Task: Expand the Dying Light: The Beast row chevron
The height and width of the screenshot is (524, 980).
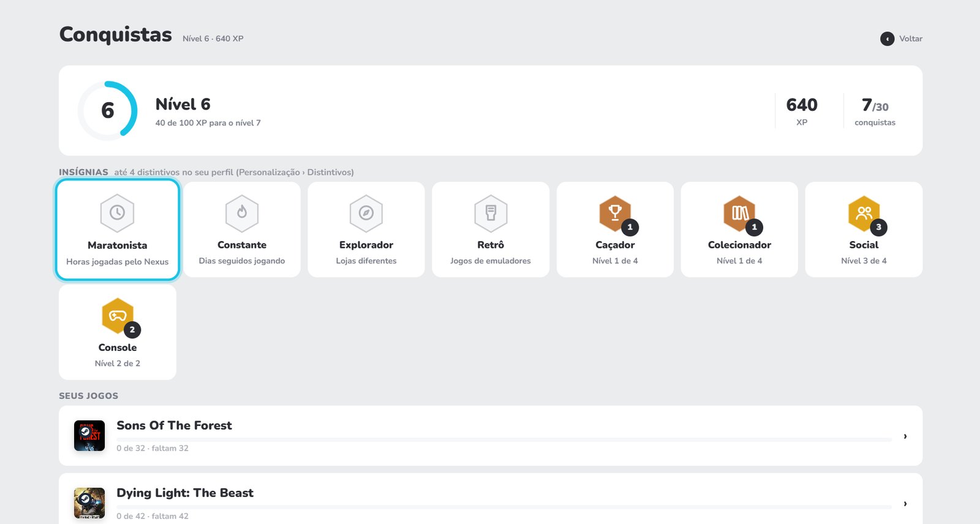Action: coord(905,504)
